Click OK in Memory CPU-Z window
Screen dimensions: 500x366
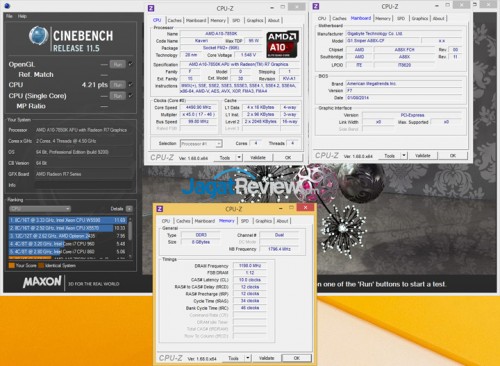(x=297, y=358)
